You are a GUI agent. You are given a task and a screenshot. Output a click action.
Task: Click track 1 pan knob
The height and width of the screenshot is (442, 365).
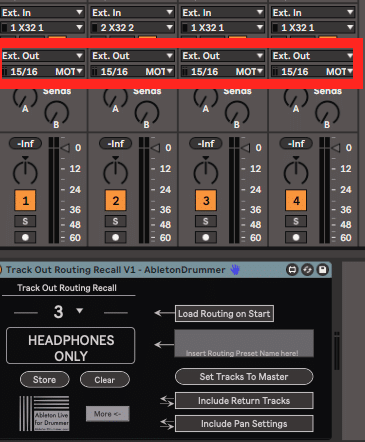pyautogui.click(x=25, y=172)
